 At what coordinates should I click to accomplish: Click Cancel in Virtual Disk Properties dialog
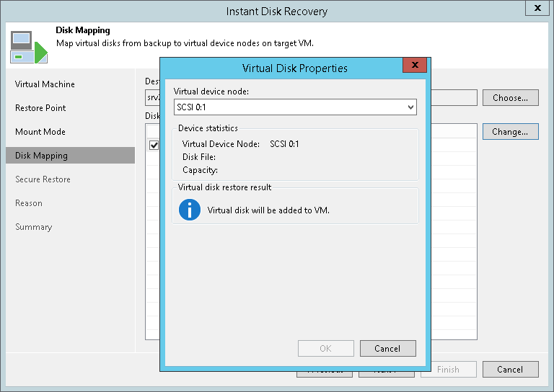point(387,349)
